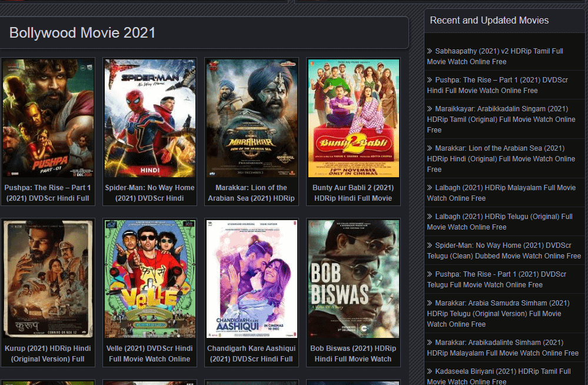The width and height of the screenshot is (588, 385).
Task: Click chevron icon beside Pushpa DVDScr Telugu entry
Action: click(x=430, y=274)
